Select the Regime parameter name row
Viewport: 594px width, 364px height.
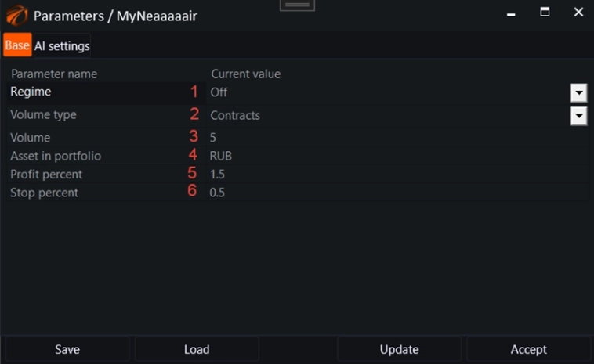(94, 92)
